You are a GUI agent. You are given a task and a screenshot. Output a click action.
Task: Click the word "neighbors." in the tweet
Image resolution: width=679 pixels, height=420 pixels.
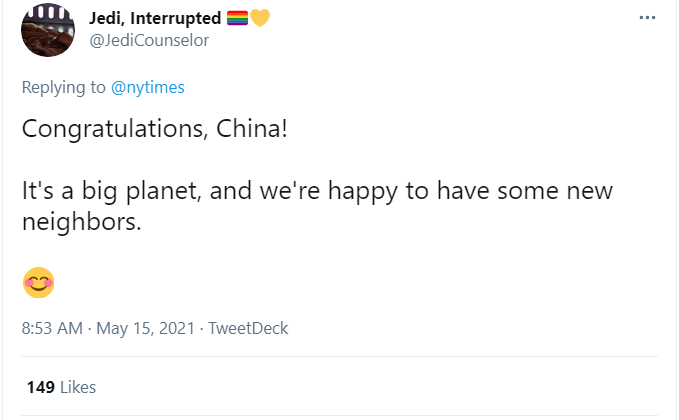82,223
